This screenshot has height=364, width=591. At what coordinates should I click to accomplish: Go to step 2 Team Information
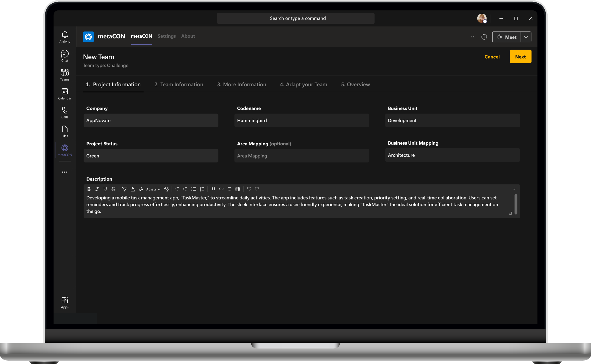(x=179, y=85)
